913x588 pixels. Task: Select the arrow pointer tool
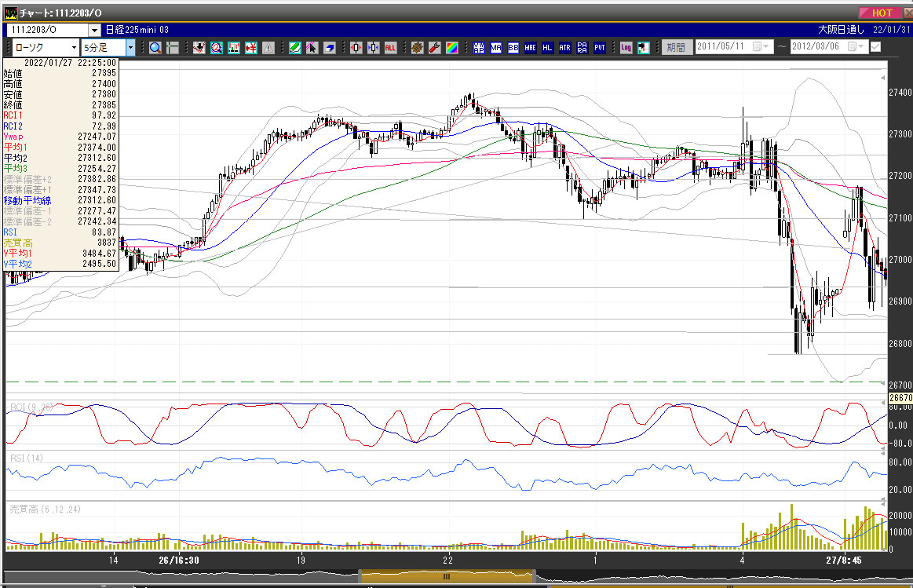312,47
